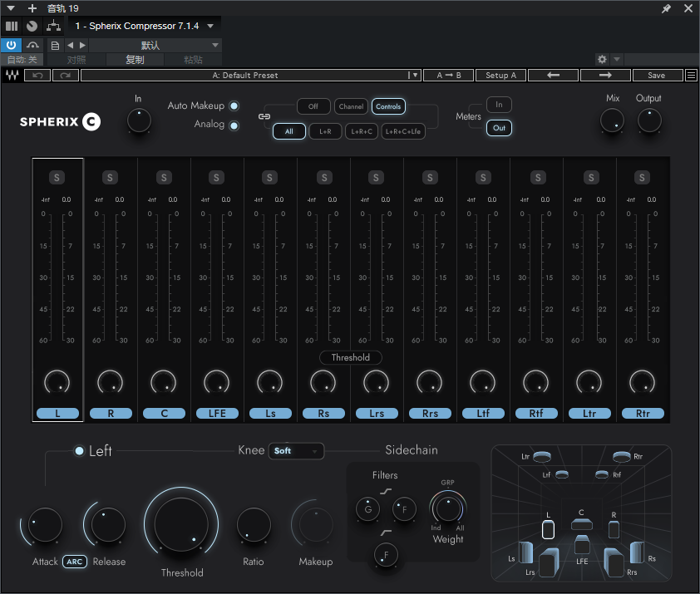This screenshot has width=700, height=594.
Task: Toggle Analog mode
Action: [x=234, y=125]
